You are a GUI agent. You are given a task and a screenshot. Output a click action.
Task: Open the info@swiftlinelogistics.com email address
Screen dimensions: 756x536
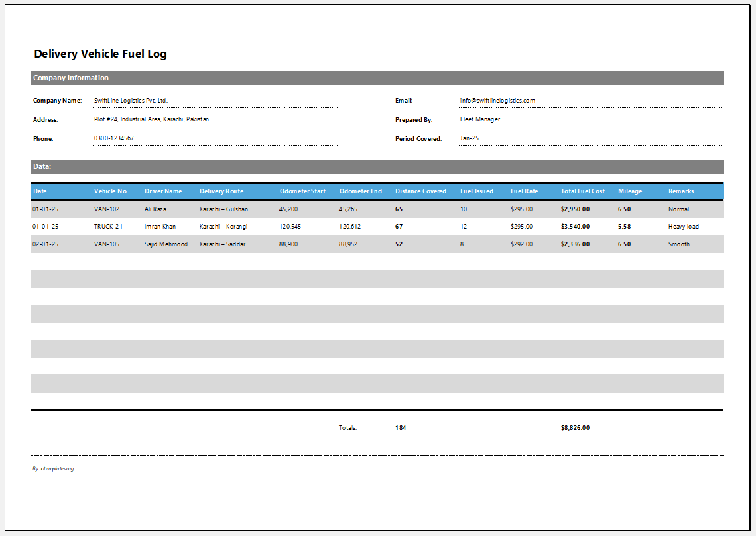point(497,101)
